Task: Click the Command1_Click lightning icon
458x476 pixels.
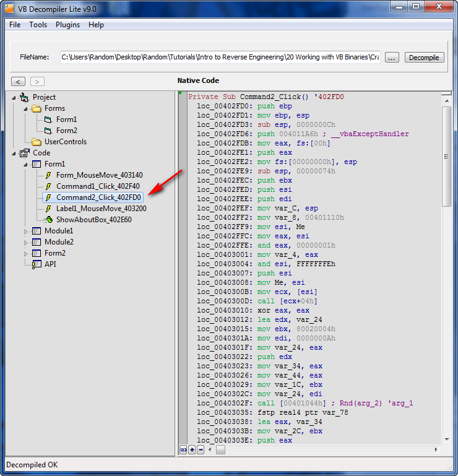Action: [x=48, y=186]
